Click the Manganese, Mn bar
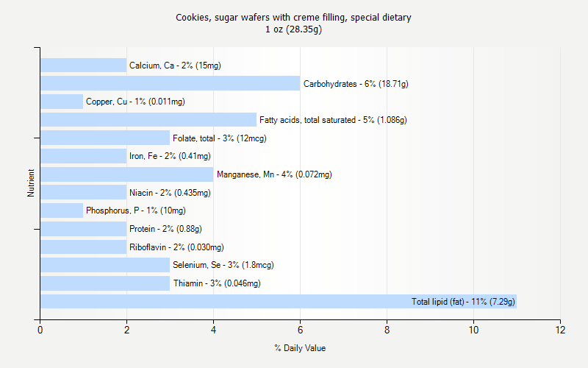 click(x=126, y=174)
